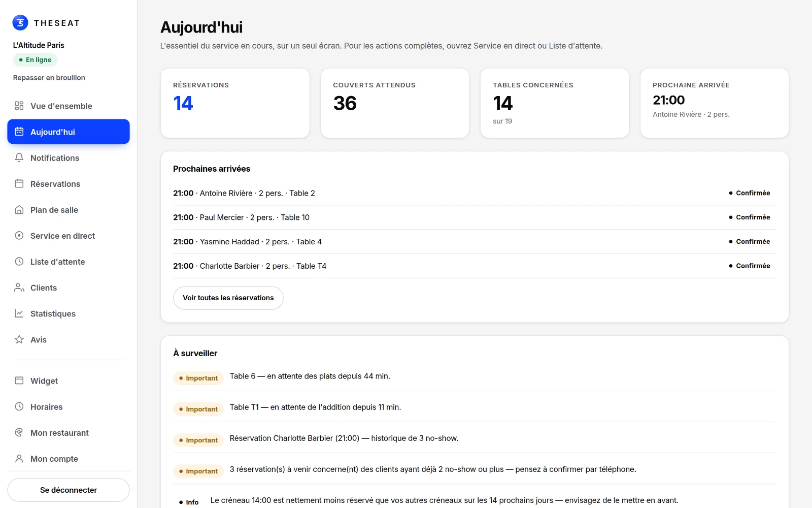Click the Mon compte user icon
The width and height of the screenshot is (812, 508).
pos(19,458)
